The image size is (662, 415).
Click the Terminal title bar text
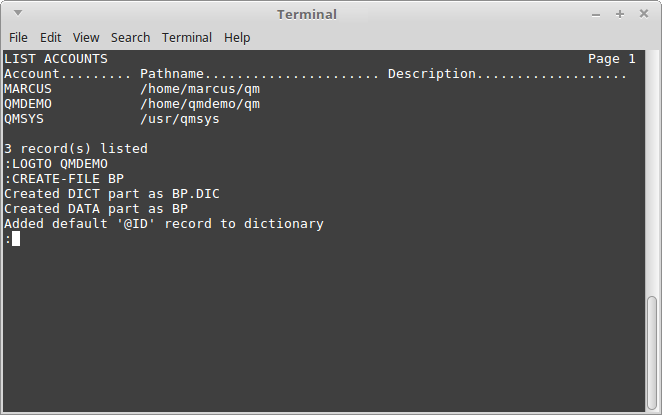tap(307, 14)
